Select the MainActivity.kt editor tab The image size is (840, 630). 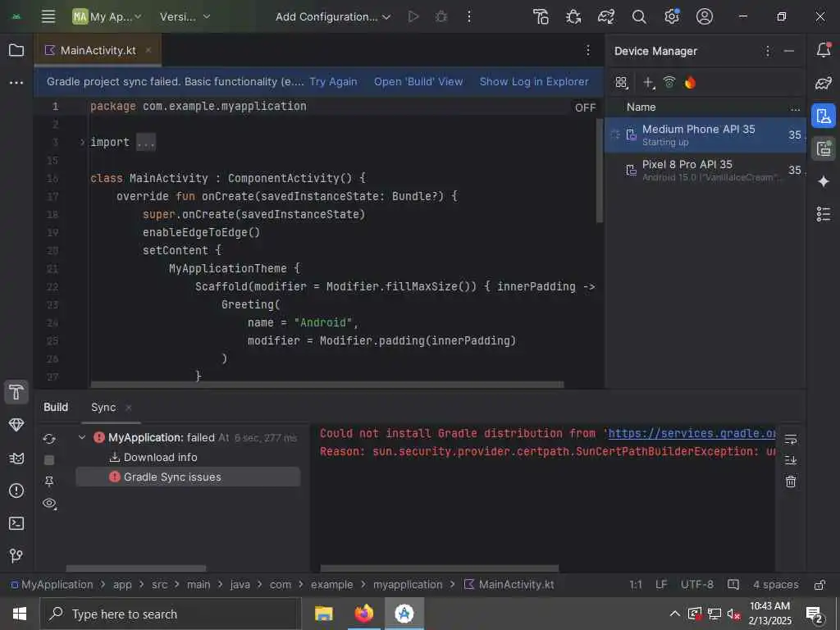tap(98, 50)
